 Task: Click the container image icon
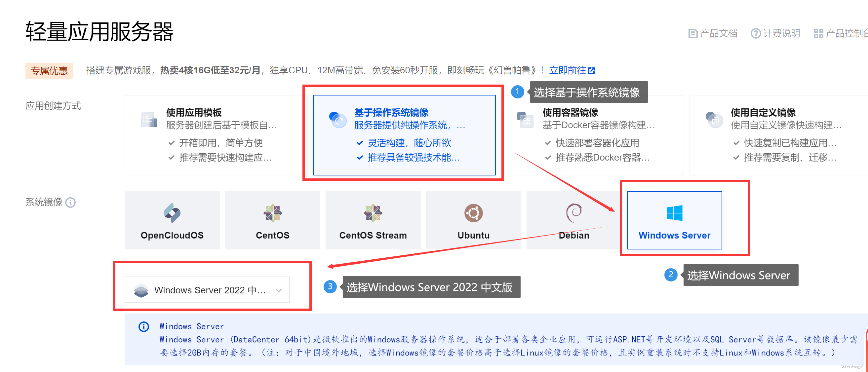(525, 120)
